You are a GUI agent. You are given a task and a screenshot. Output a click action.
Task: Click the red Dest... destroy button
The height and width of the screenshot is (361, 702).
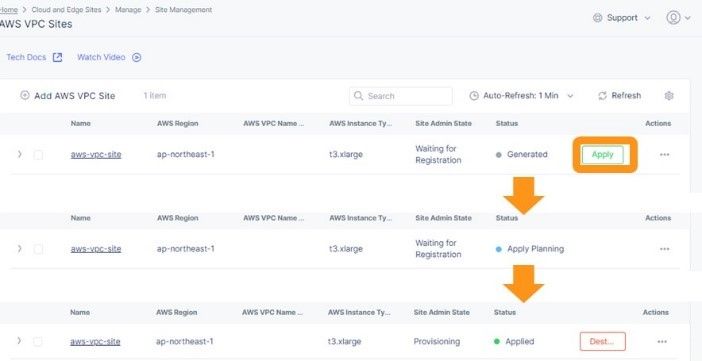click(x=602, y=341)
